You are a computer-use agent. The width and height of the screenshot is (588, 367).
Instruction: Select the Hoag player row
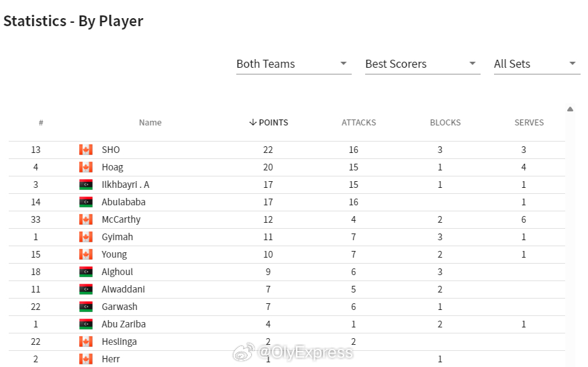pyautogui.click(x=287, y=167)
